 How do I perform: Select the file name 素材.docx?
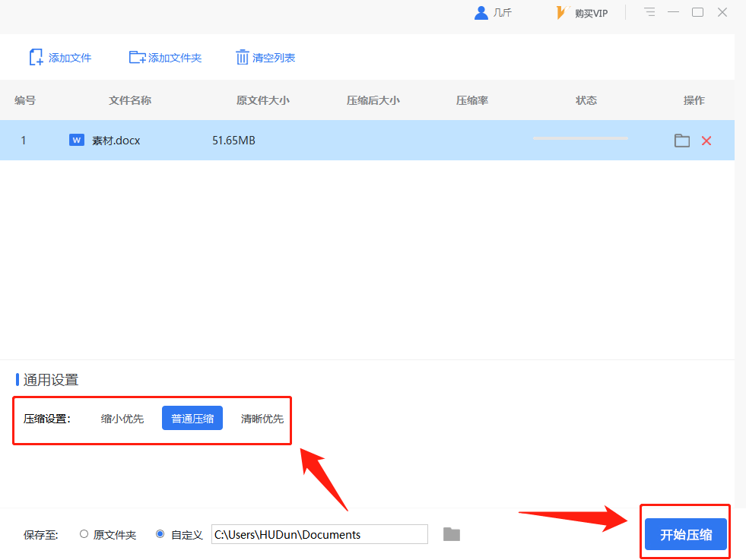point(116,141)
